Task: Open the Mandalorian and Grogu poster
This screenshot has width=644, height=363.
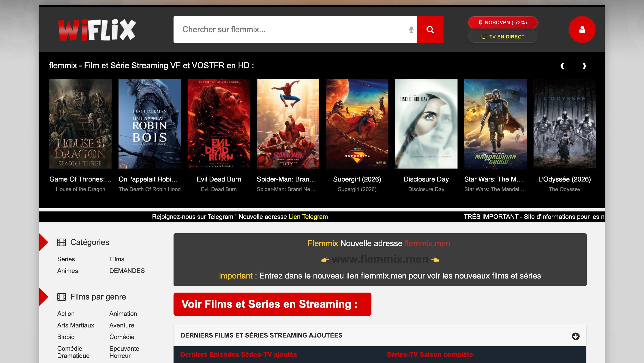Action: (x=496, y=124)
